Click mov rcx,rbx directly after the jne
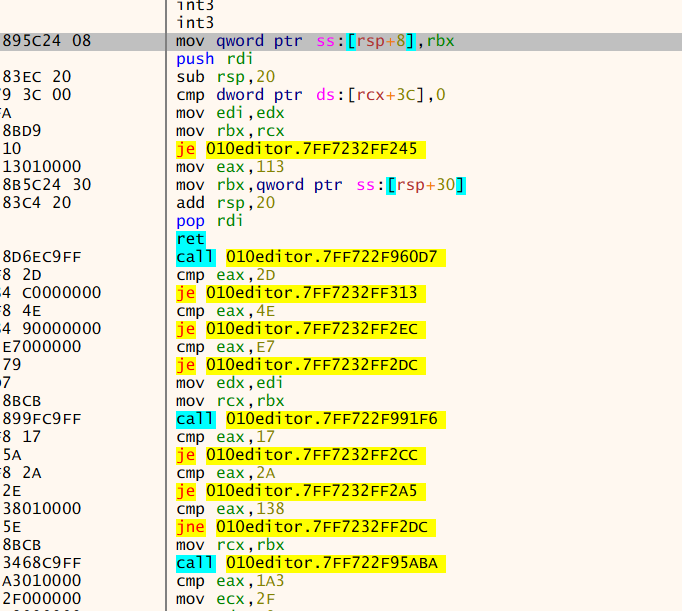682x611 pixels. pyautogui.click(x=230, y=545)
